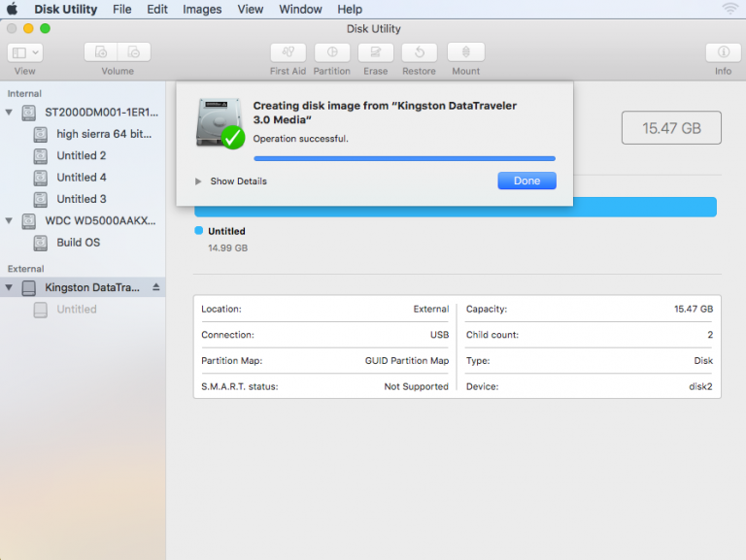Open the View menu
Screen dimensions: 746x560
tap(251, 9)
